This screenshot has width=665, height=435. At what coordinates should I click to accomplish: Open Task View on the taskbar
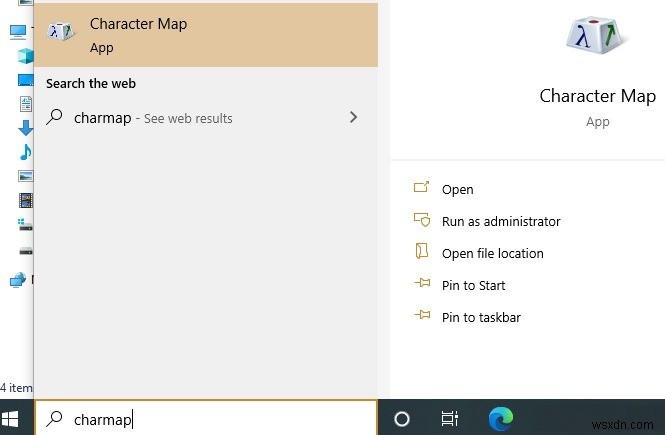[x=450, y=419]
